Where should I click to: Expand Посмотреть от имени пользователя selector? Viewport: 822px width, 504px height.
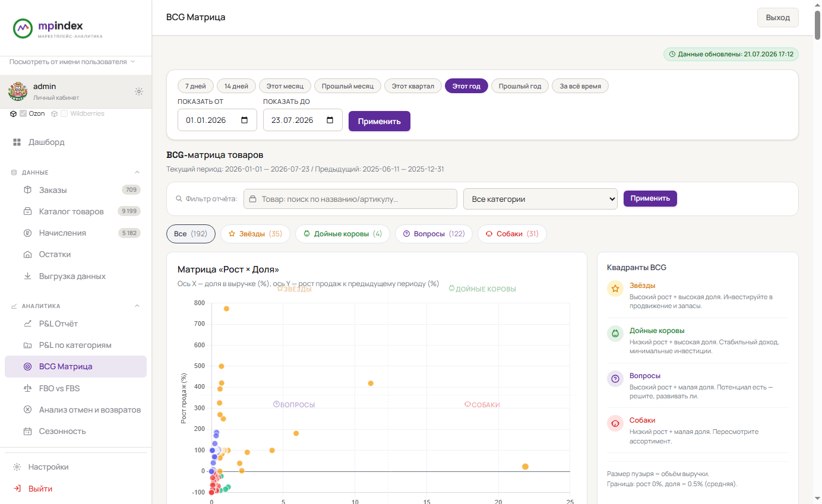click(72, 62)
